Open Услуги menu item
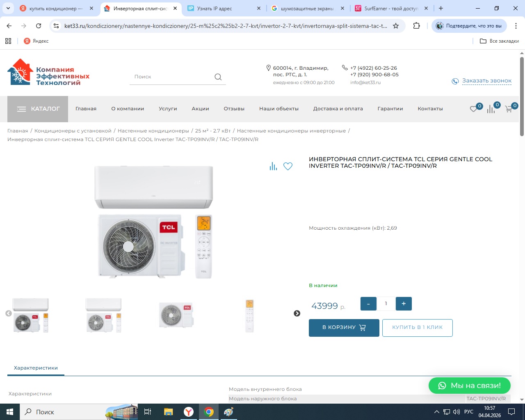Viewport: 525px width, 420px height. click(x=168, y=109)
